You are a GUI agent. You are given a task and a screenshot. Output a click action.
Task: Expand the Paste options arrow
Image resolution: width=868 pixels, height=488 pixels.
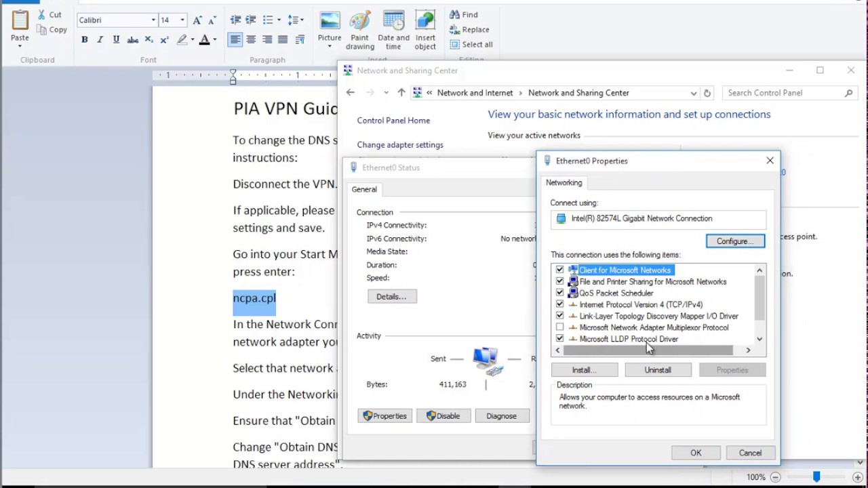(20, 46)
